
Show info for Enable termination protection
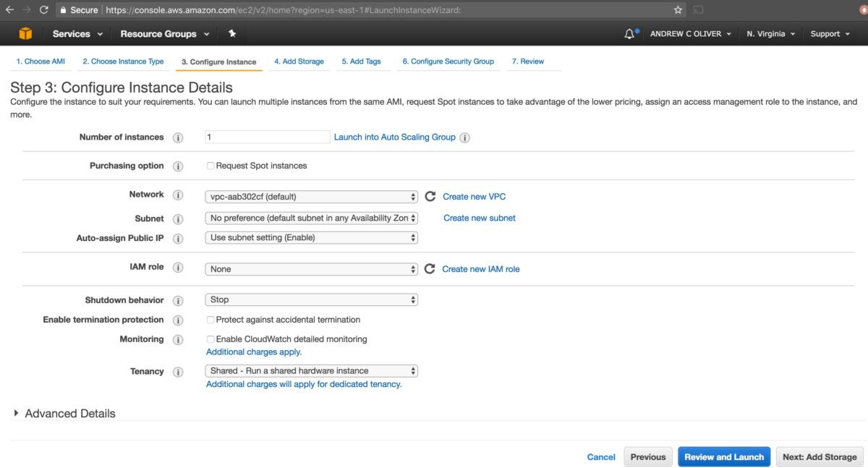pos(178,320)
